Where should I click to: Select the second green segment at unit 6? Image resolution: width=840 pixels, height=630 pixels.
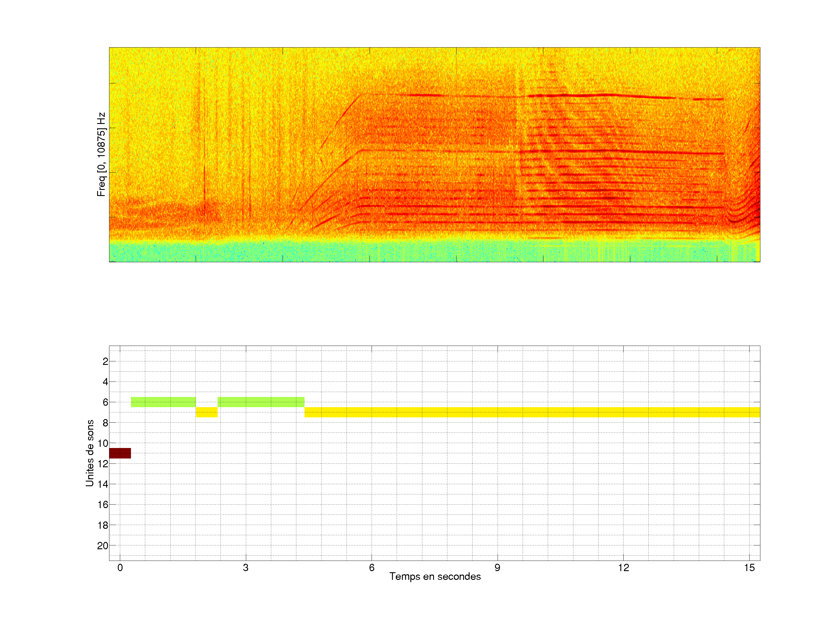pos(261,402)
